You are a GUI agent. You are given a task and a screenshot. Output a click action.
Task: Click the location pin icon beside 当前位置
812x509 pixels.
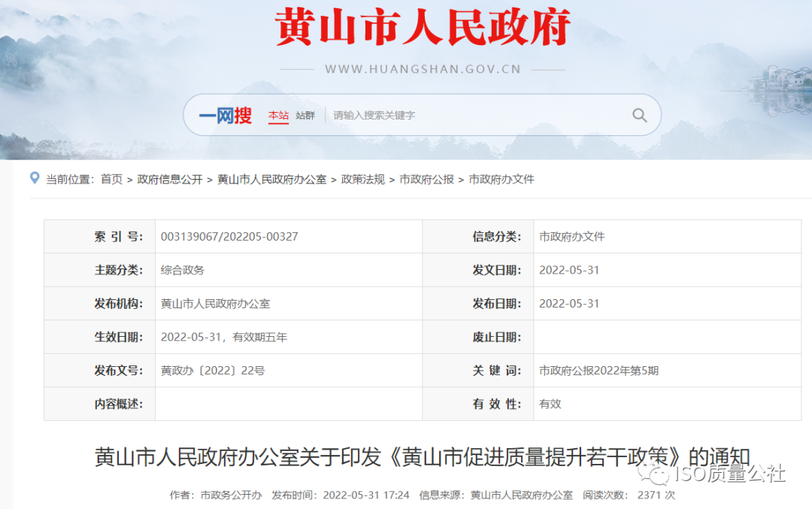[33, 178]
